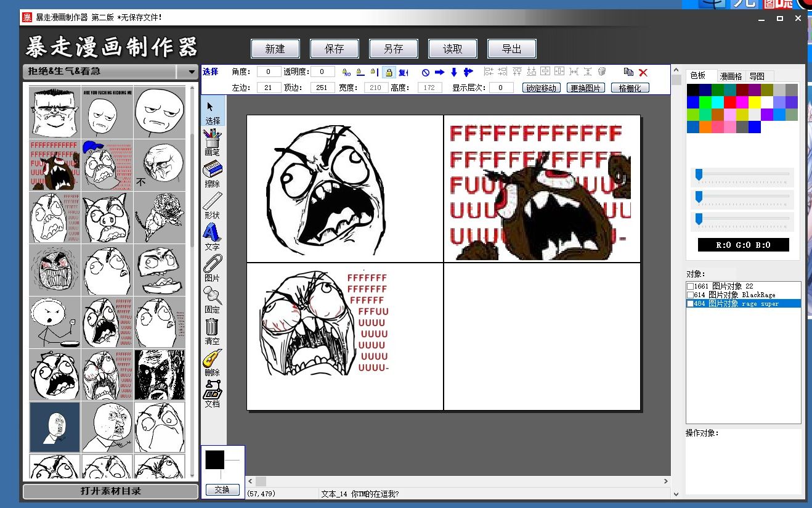This screenshot has width=812, height=508.
Task: Switch to the 漫画格 tab
Action: point(731,76)
